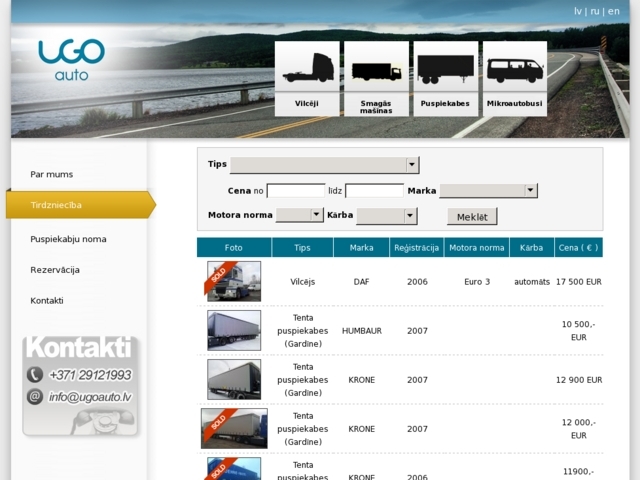Switch language to en

(613, 11)
